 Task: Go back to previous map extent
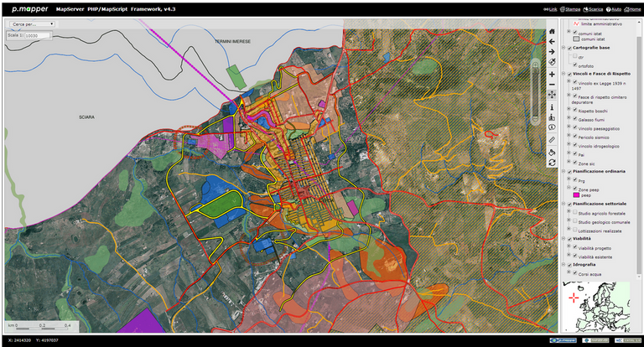[x=552, y=41]
